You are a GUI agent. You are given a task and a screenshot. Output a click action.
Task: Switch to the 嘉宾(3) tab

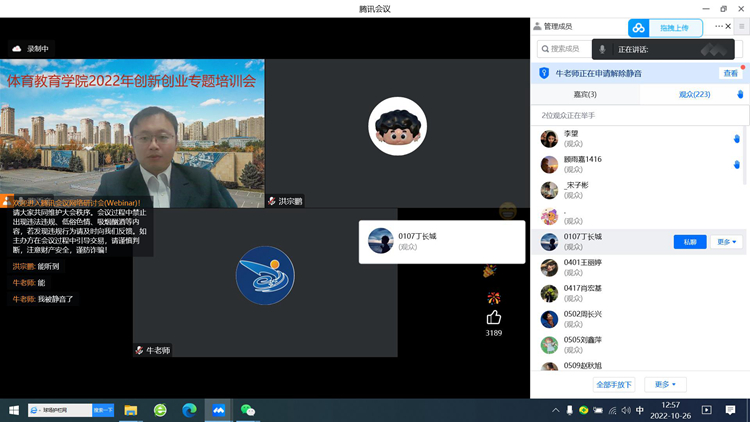[x=584, y=94]
